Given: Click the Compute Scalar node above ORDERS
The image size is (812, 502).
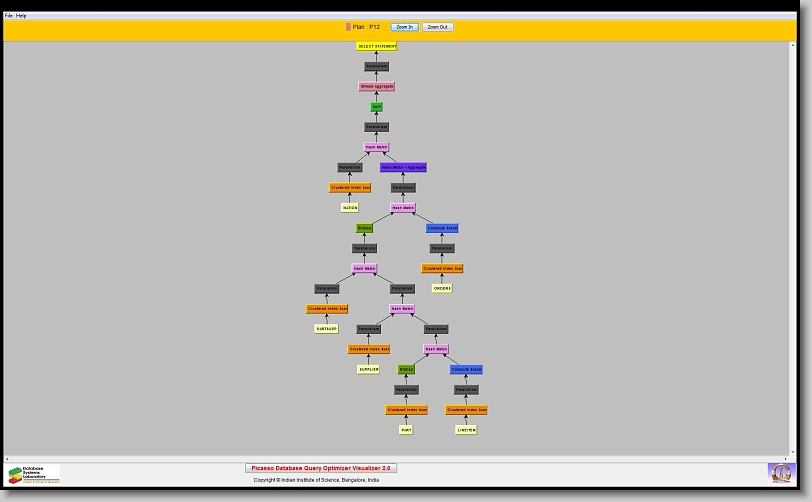Looking at the screenshot, I should pos(442,228).
